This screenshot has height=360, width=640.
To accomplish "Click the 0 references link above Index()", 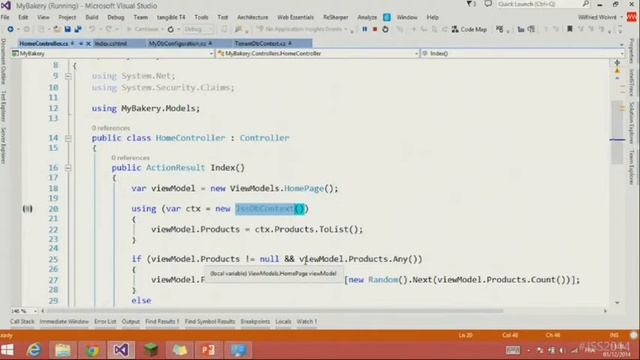I will coord(130,158).
